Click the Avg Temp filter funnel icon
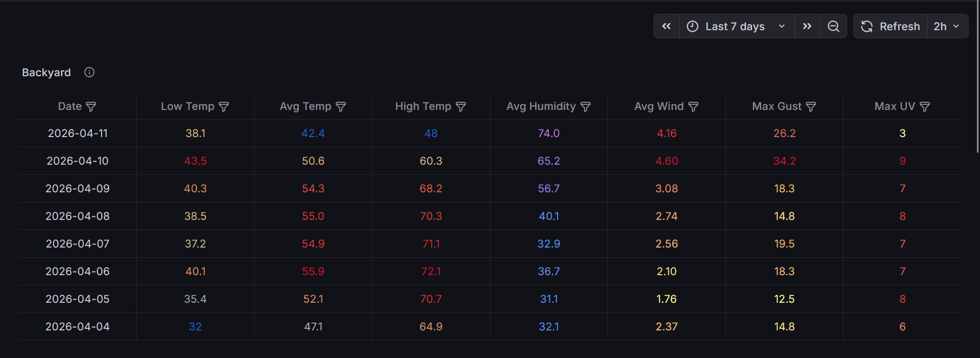This screenshot has width=980, height=358. click(x=341, y=107)
